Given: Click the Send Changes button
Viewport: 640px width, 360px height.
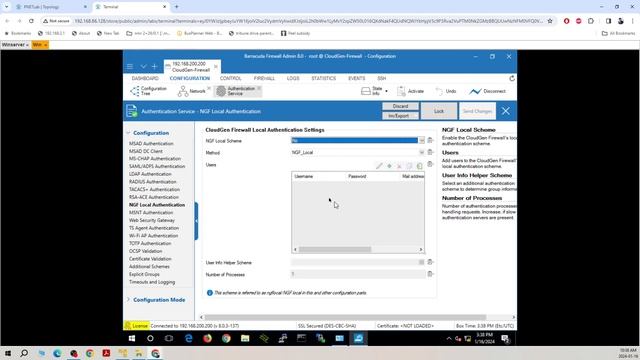Looking at the screenshot, I should 477,111.
